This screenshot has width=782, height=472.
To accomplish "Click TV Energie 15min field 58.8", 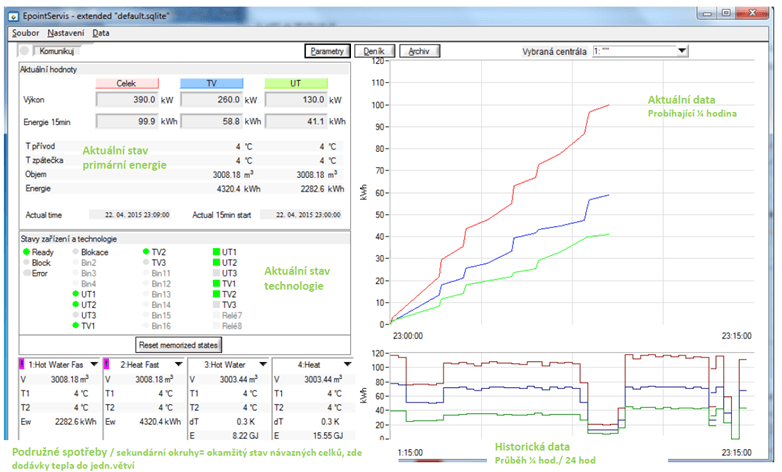I will (x=211, y=121).
